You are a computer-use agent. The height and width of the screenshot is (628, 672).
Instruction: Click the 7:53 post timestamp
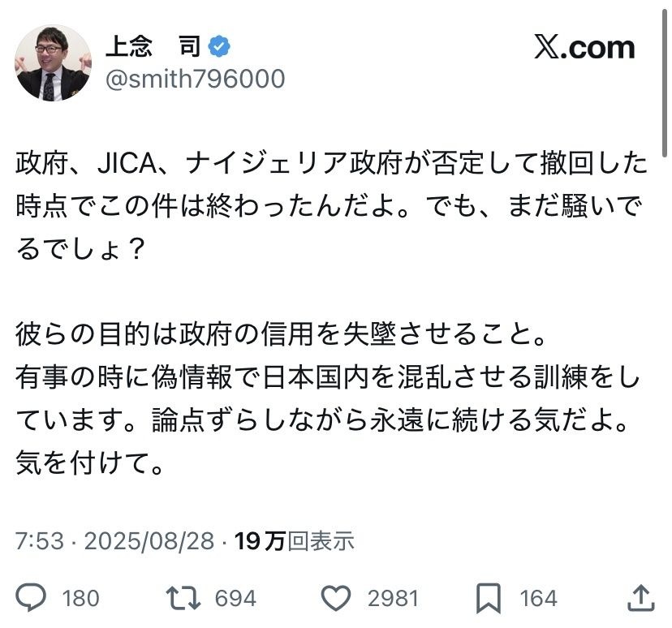(39, 540)
